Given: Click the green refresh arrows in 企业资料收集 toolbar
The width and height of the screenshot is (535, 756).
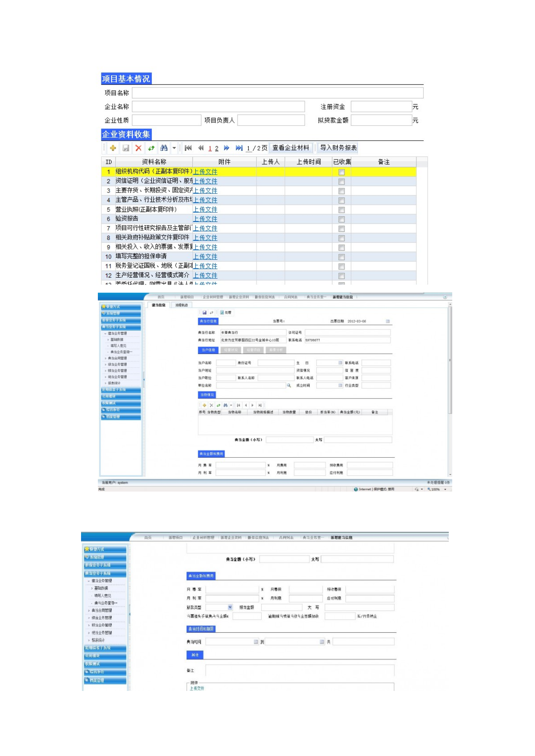Looking at the screenshot, I should tap(151, 148).
